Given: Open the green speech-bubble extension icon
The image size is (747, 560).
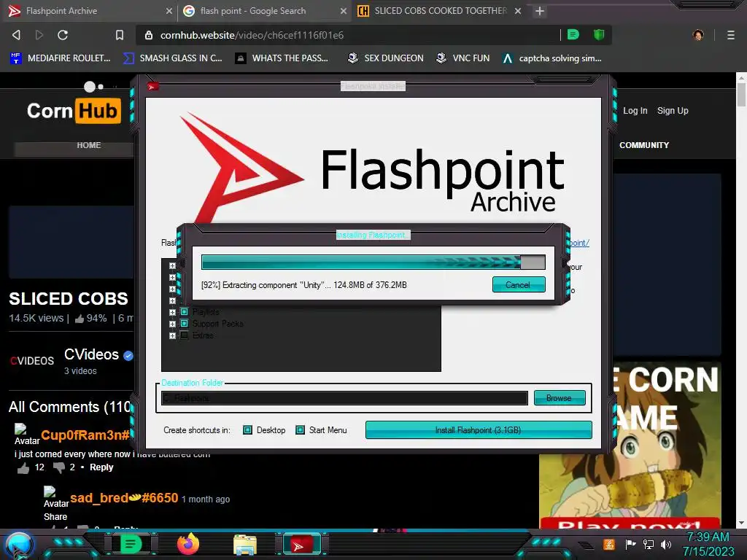Looking at the screenshot, I should point(573,34).
